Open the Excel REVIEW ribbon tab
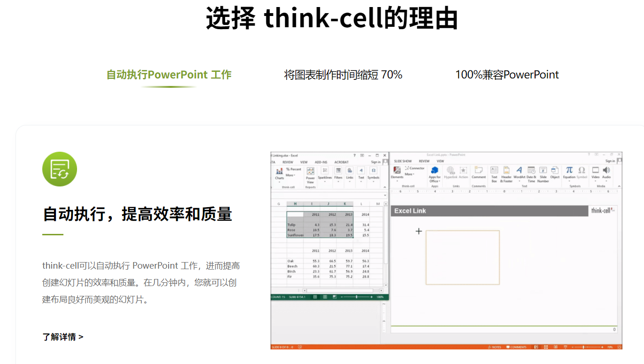 287,162
